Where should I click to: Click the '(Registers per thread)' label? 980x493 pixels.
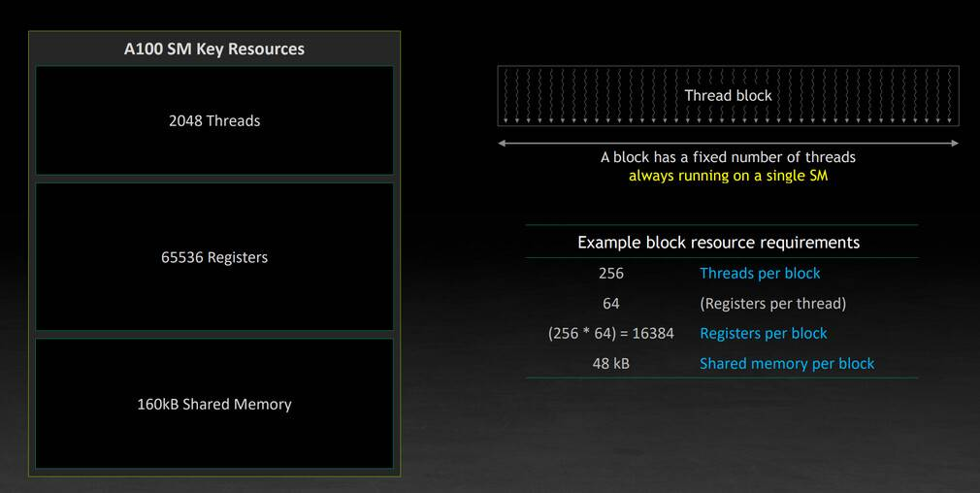point(773,303)
